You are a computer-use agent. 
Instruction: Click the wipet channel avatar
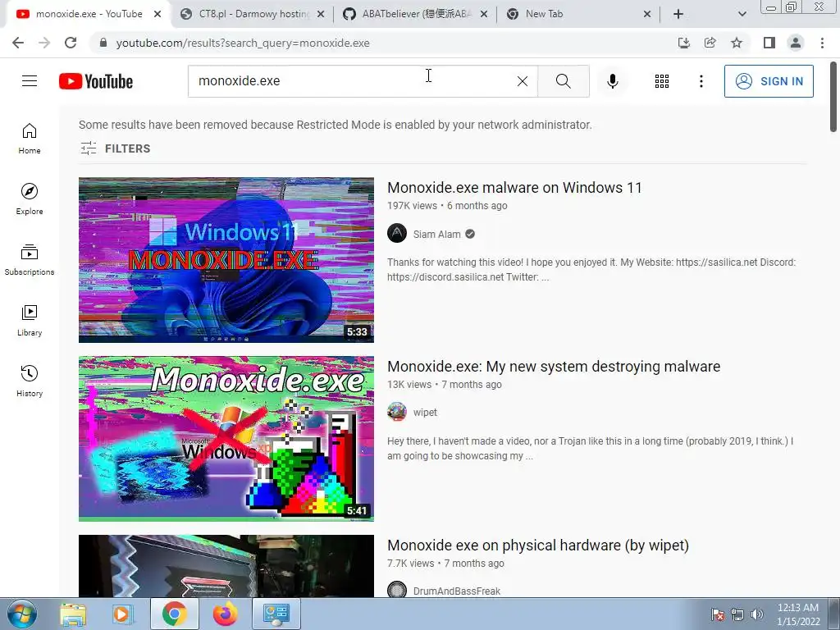(x=397, y=412)
